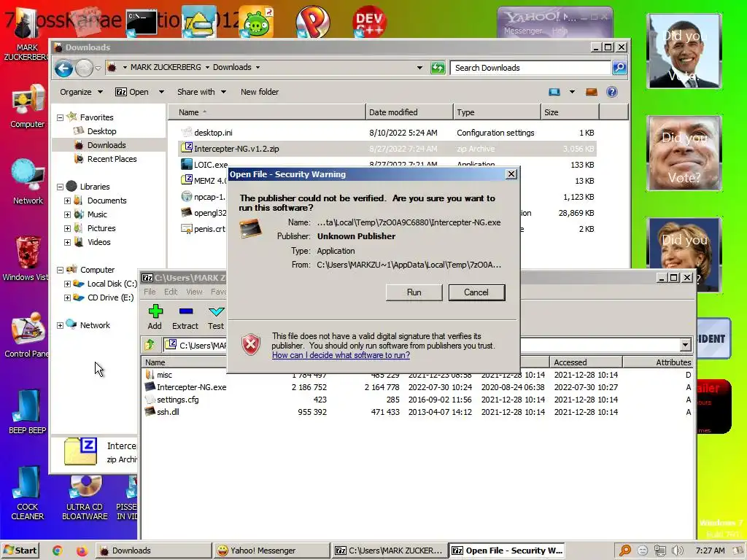Open the Share with menu

click(201, 92)
